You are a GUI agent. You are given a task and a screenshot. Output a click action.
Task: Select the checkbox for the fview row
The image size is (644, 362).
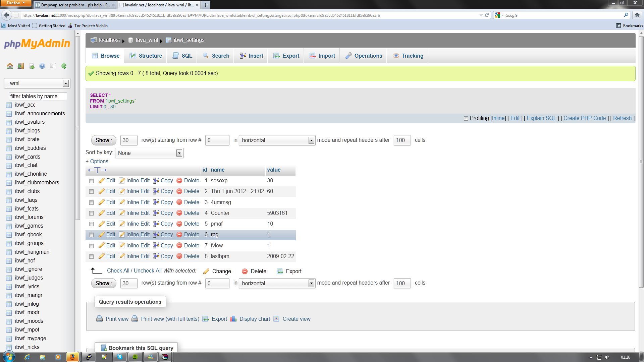[x=91, y=246]
